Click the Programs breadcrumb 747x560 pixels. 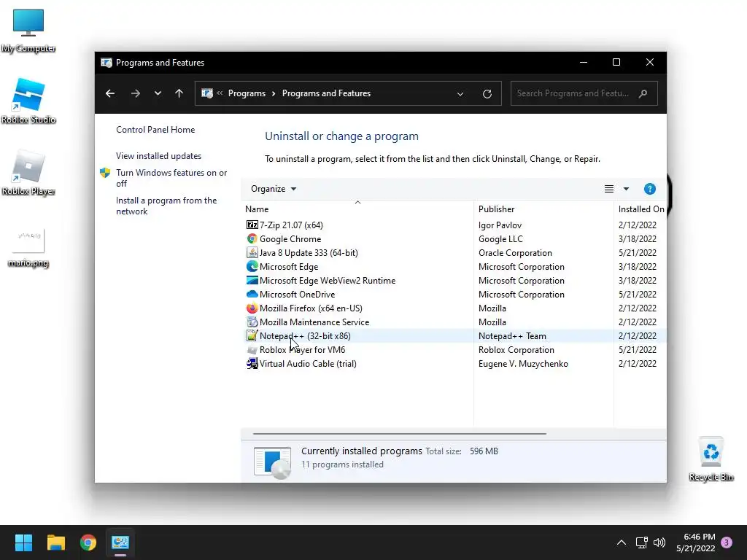[x=247, y=93]
